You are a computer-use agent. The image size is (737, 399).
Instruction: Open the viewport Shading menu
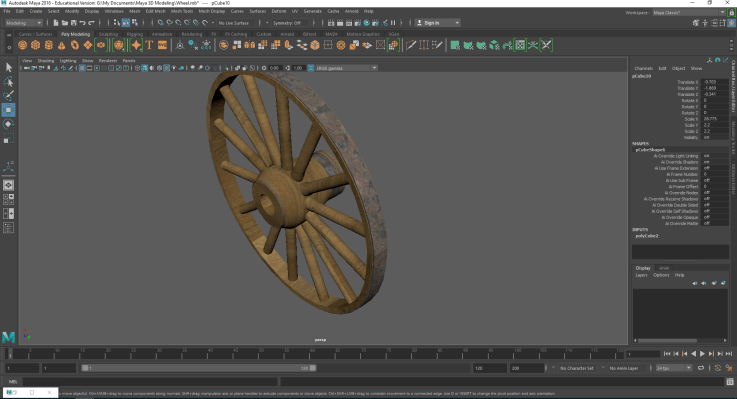coord(46,61)
